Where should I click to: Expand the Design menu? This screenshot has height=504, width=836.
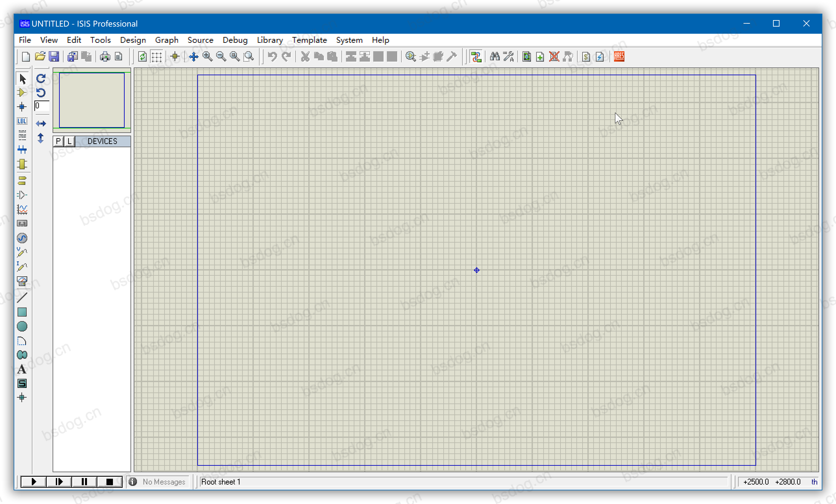[x=132, y=40]
